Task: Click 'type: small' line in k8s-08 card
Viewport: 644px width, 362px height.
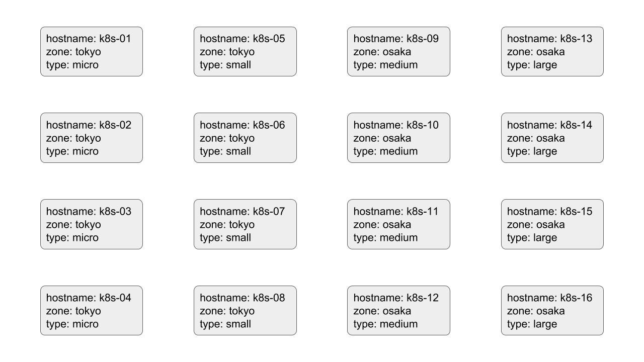Action: tap(225, 324)
